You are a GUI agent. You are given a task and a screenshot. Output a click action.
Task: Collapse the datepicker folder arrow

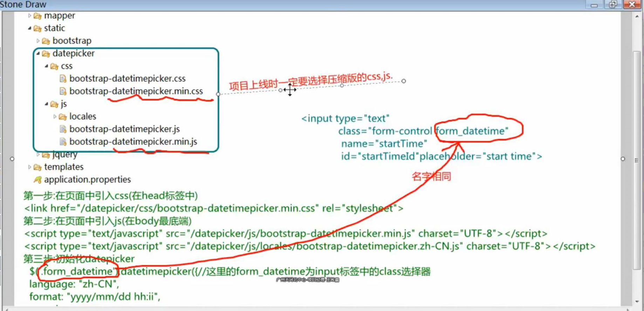(x=38, y=53)
